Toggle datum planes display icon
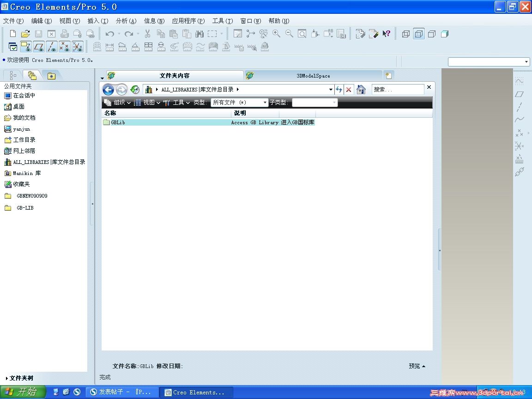 point(39,47)
